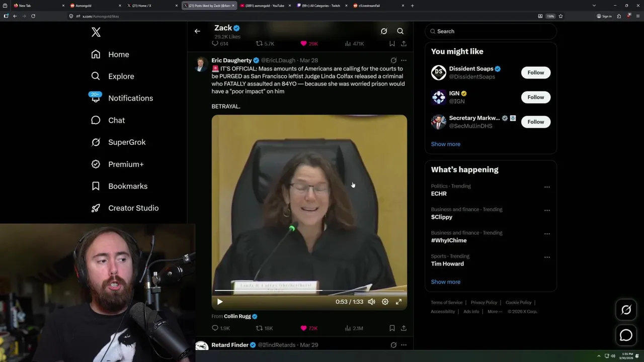The width and height of the screenshot is (644, 362).
Task: Follow IGN
Action: [536, 97]
